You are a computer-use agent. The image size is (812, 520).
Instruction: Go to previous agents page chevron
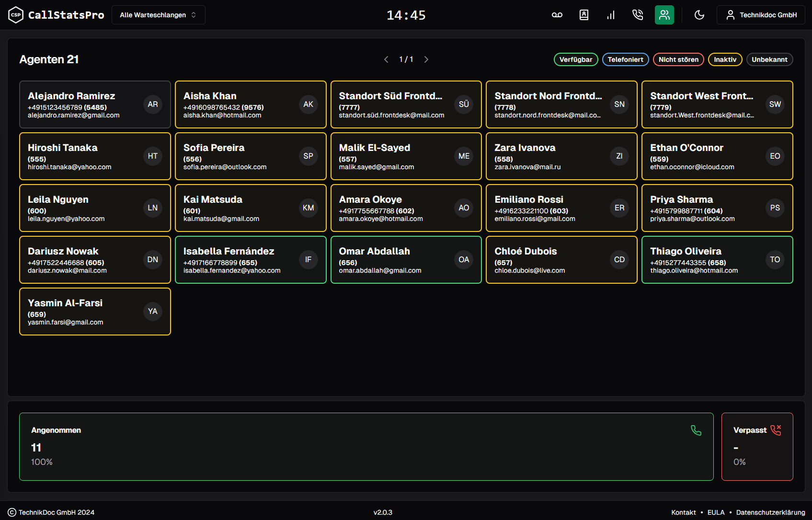(386, 59)
